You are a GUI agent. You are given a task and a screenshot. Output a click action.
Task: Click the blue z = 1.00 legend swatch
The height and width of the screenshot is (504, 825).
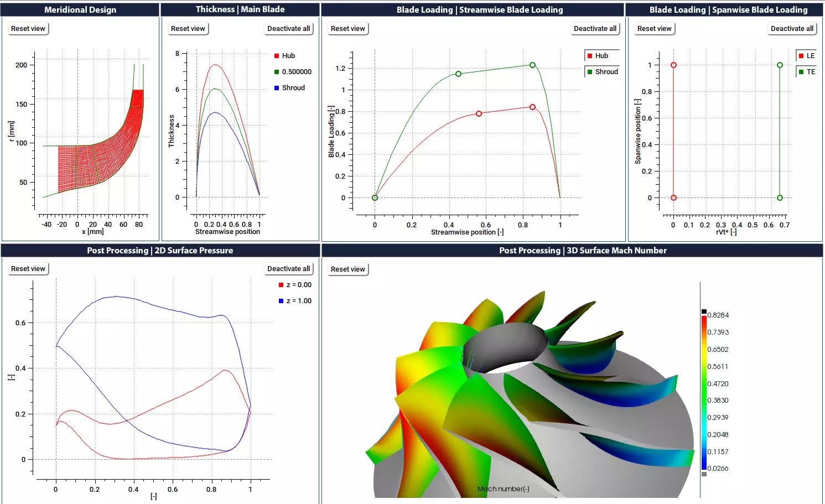281,300
